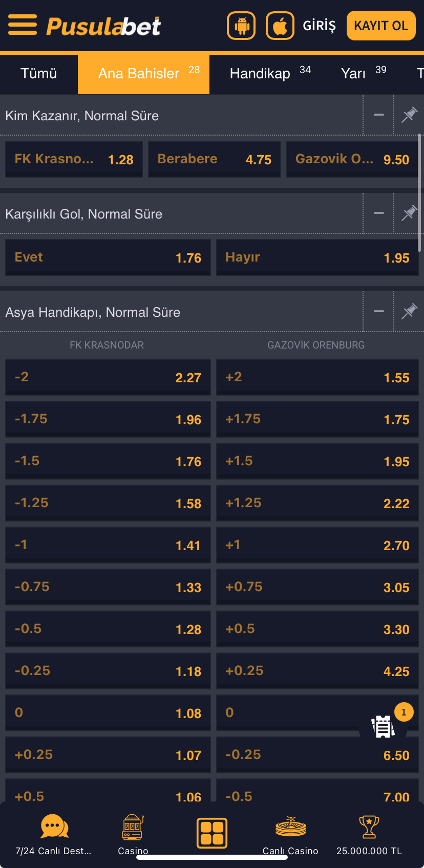Open the iOS app via Apple icon

pyautogui.click(x=280, y=25)
